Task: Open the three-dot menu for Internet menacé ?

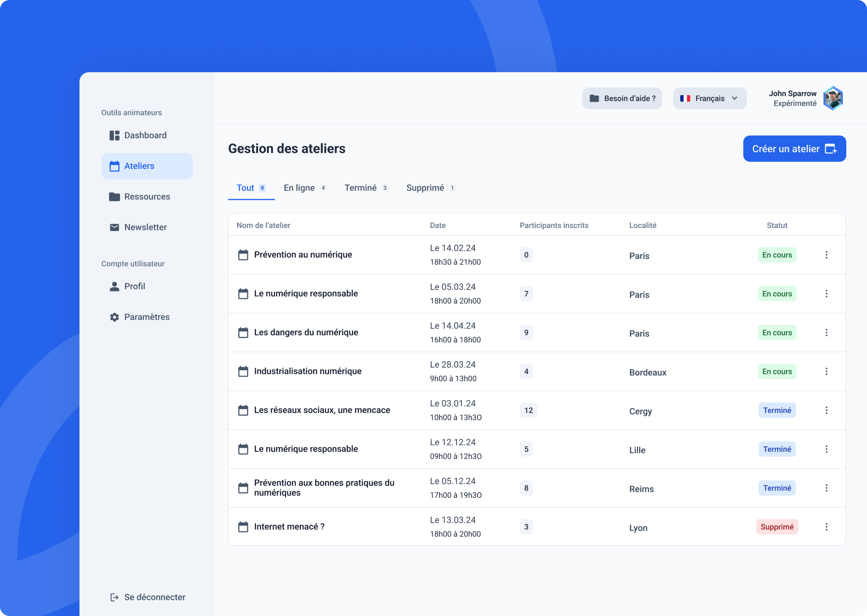Action: coord(826,526)
